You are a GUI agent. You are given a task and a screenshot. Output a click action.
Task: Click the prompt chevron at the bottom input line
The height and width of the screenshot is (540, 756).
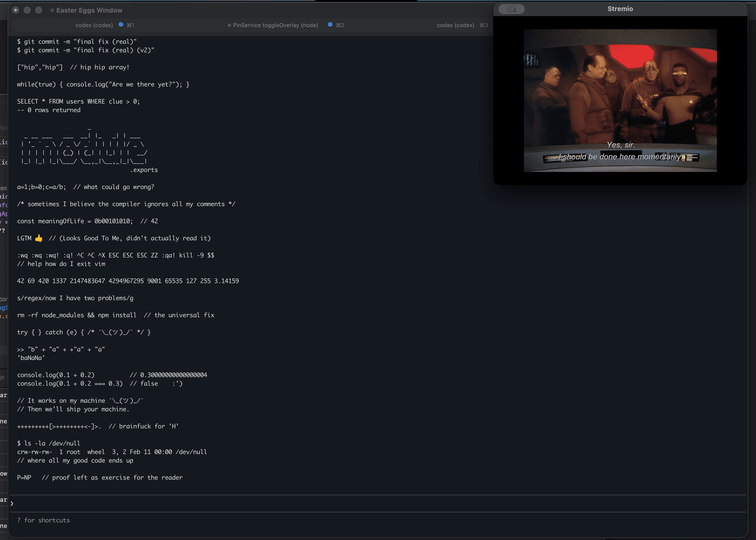pos(12,503)
